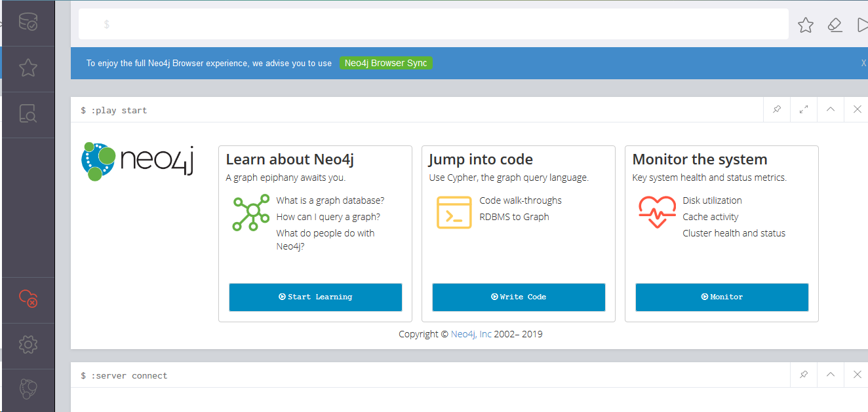868x412 pixels.
Task: Open Browser Settings gear icon
Action: pos(28,345)
